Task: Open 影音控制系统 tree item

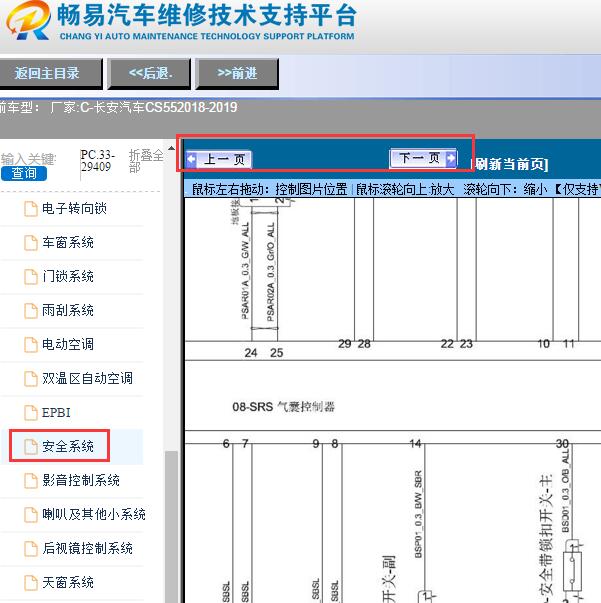Action: click(81, 480)
